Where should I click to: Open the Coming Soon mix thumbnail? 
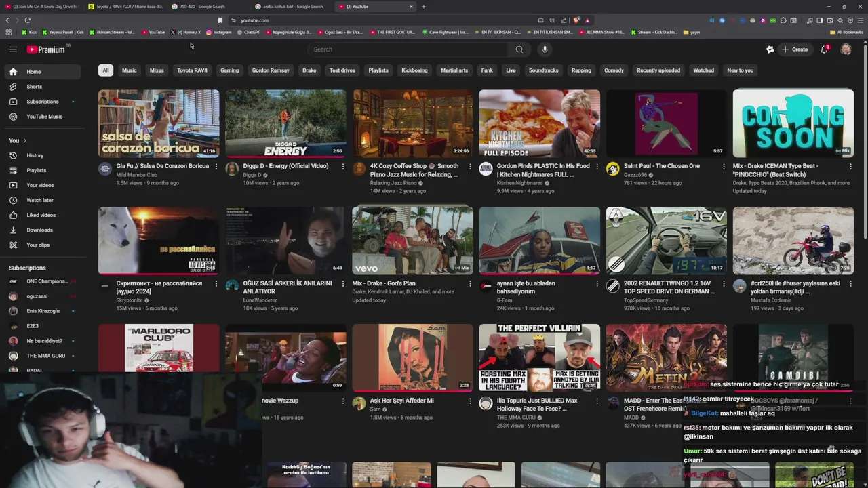pyautogui.click(x=793, y=123)
